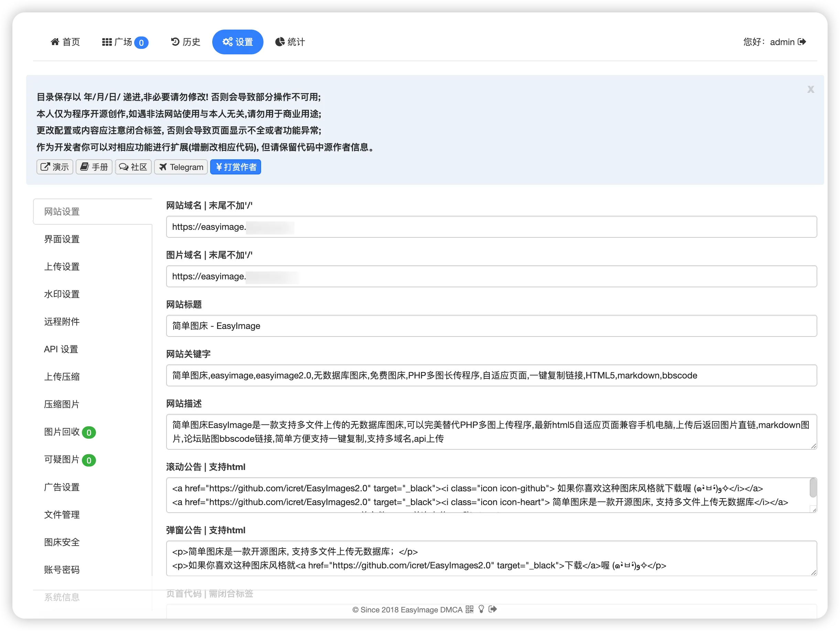The image size is (840, 631).
Task: Open the 演示 demo button
Action: click(x=55, y=167)
